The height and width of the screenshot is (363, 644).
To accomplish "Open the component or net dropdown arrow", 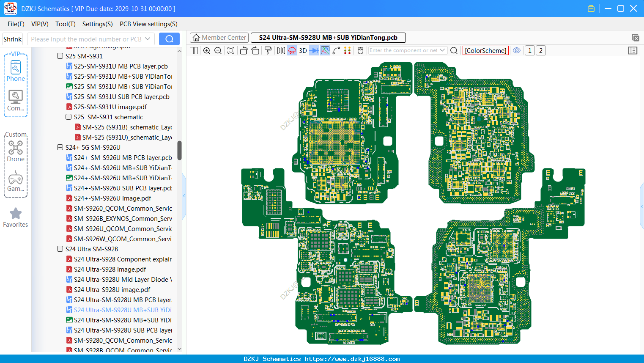I will 442,50.
